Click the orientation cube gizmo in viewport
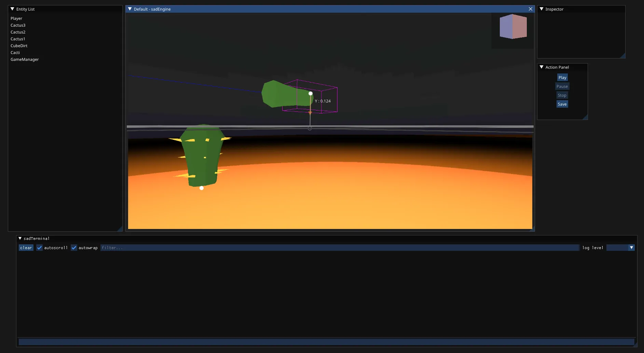Viewport: 644px width, 353px height. [x=513, y=26]
